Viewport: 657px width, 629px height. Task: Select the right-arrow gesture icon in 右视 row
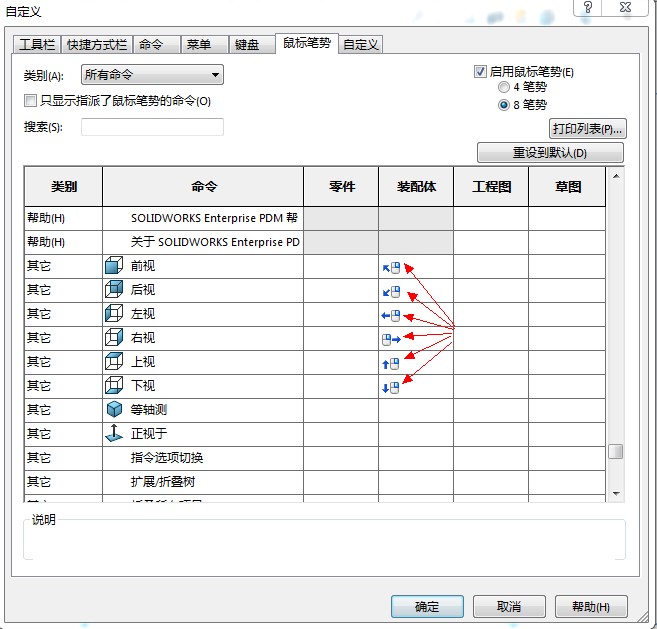[x=391, y=339]
